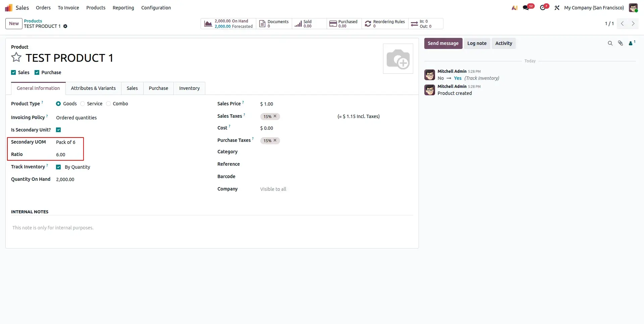Open the debug tools wrench icon
Image resolution: width=644 pixels, height=324 pixels.
(557, 8)
